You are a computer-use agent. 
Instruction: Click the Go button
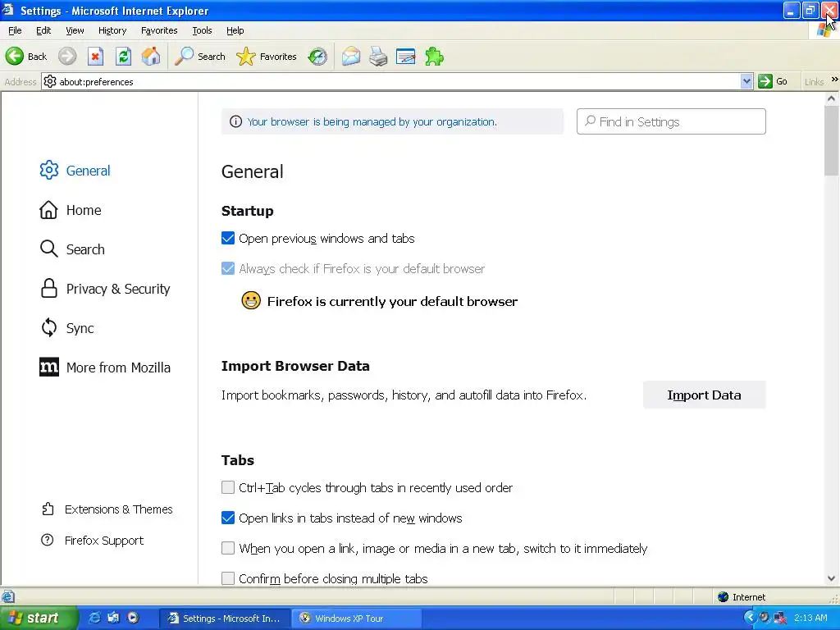click(x=773, y=81)
